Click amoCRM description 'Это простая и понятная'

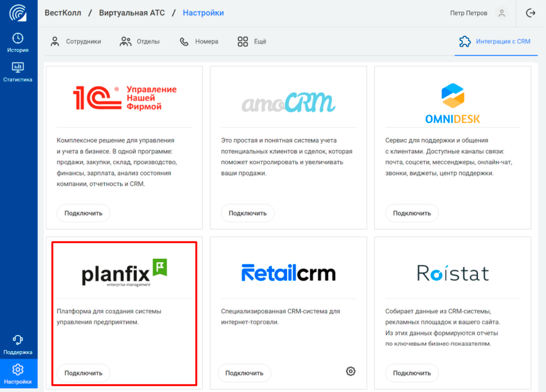point(287,157)
